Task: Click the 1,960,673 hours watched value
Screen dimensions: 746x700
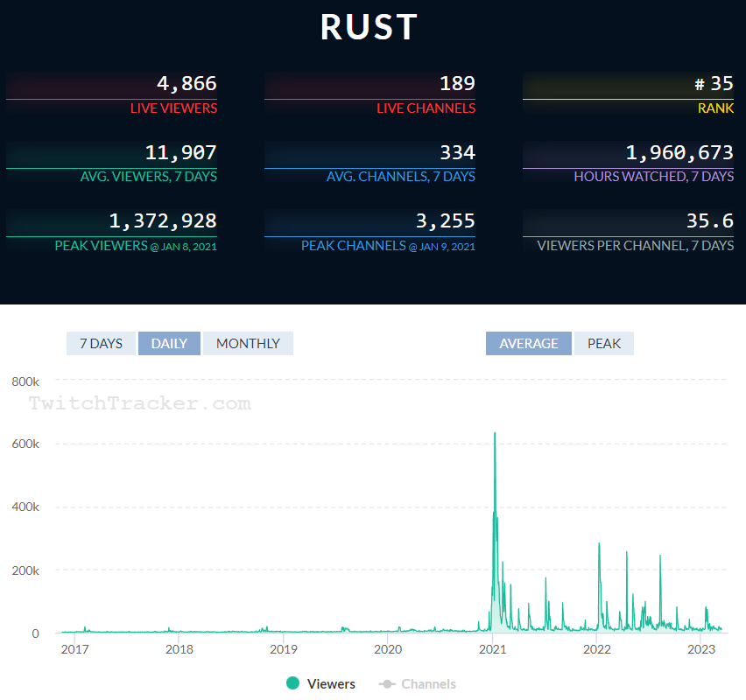Action: pos(679,152)
